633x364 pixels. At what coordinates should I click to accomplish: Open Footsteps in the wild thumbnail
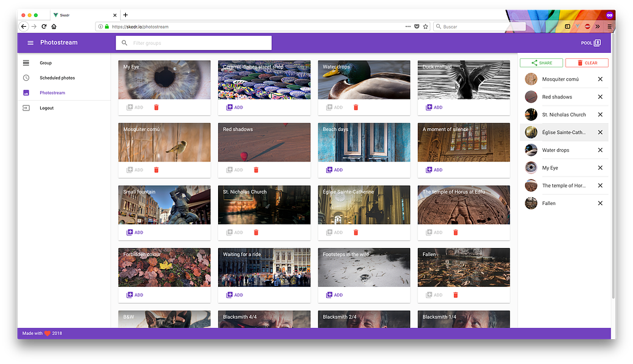(364, 268)
